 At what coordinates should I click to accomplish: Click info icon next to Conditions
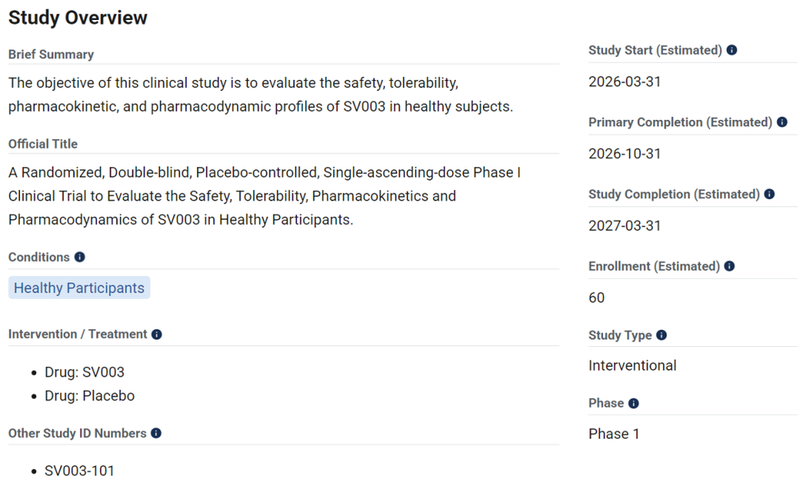point(80,257)
